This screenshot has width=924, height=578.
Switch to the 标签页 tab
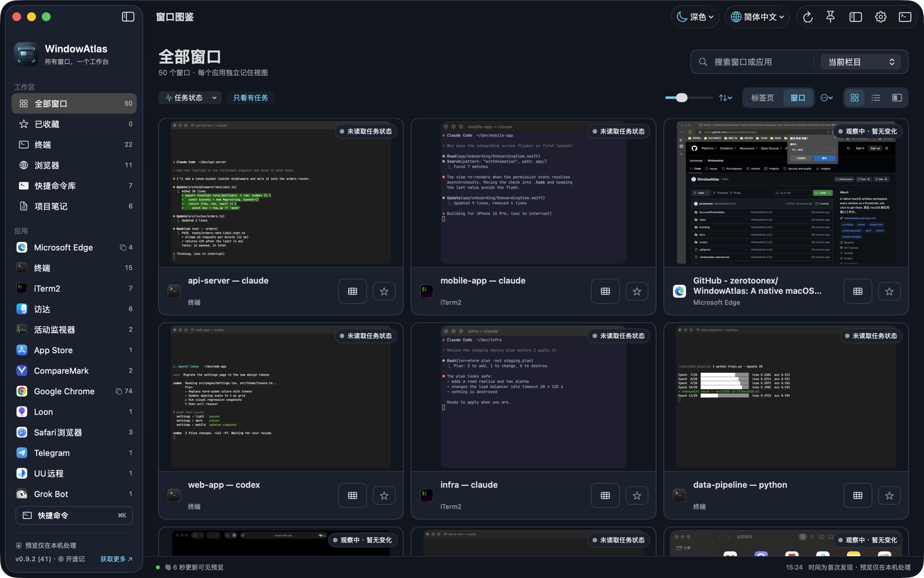point(762,98)
